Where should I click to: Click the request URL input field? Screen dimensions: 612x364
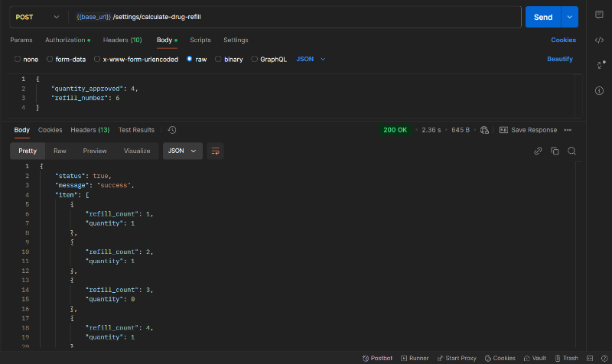pos(295,17)
